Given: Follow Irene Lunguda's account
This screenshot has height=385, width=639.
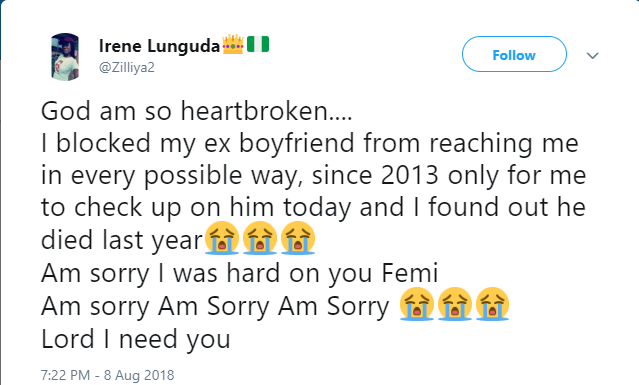Looking at the screenshot, I should (514, 54).
